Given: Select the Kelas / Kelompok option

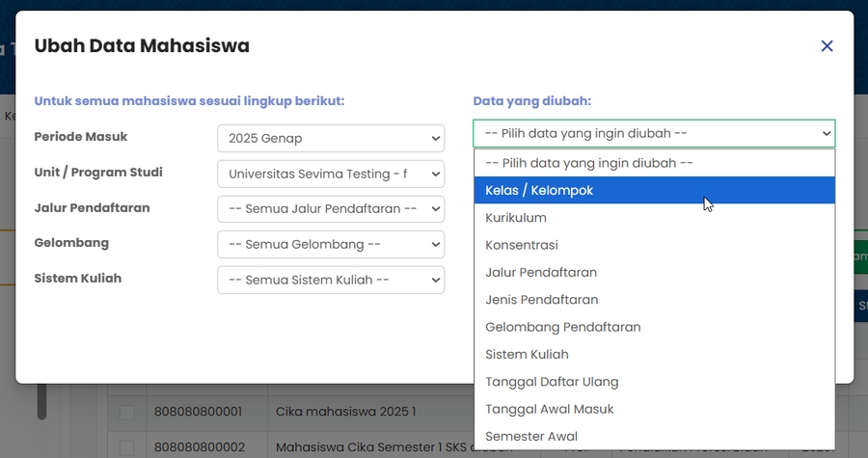Looking at the screenshot, I should pyautogui.click(x=654, y=191).
